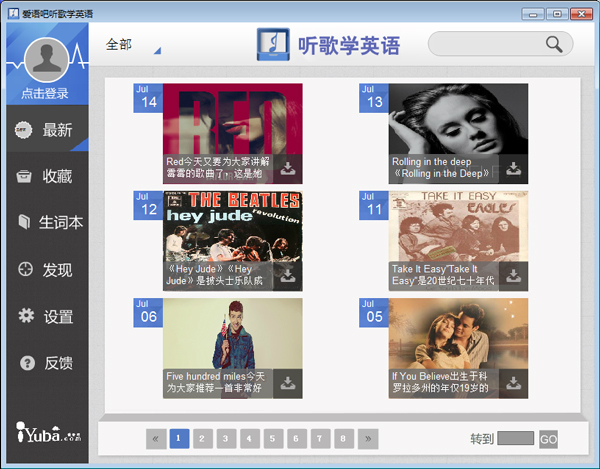
Task: Download the Five hundred miles song
Action: coord(288,384)
